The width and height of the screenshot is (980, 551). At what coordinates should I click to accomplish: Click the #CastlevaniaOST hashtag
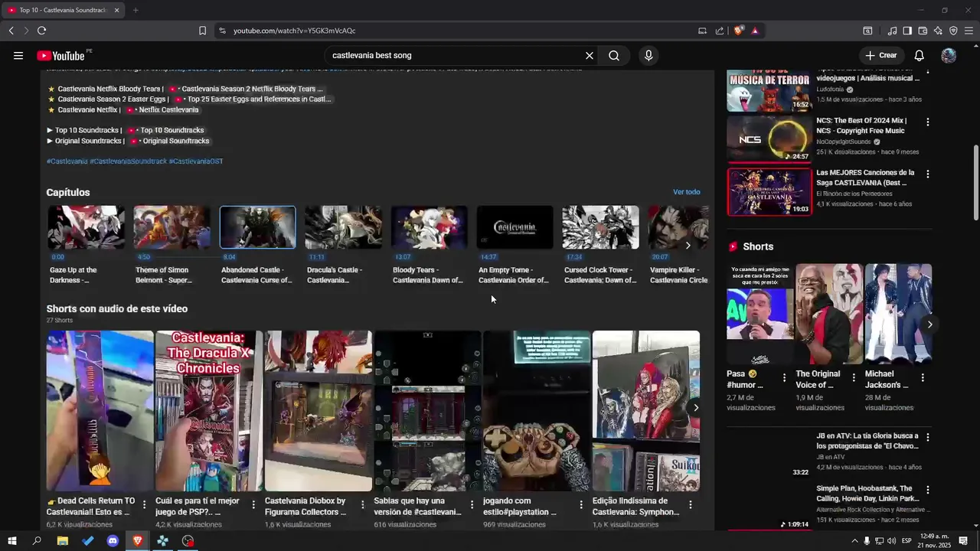[x=196, y=161]
